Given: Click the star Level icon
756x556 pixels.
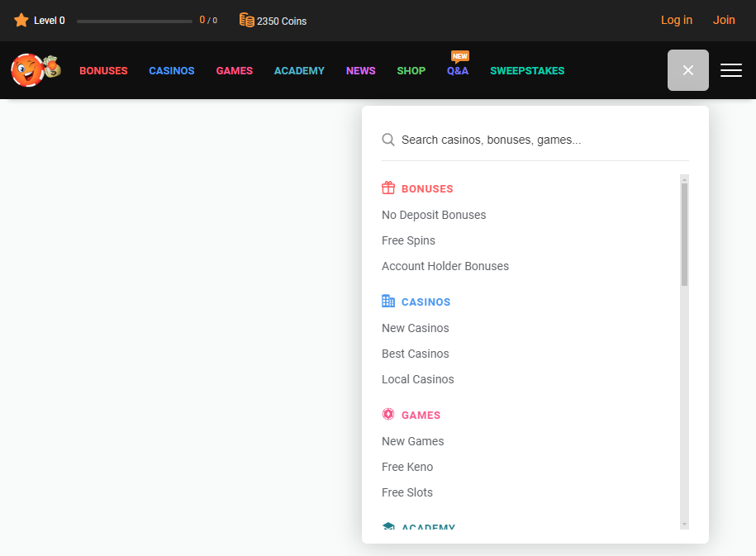Looking at the screenshot, I should [21, 20].
